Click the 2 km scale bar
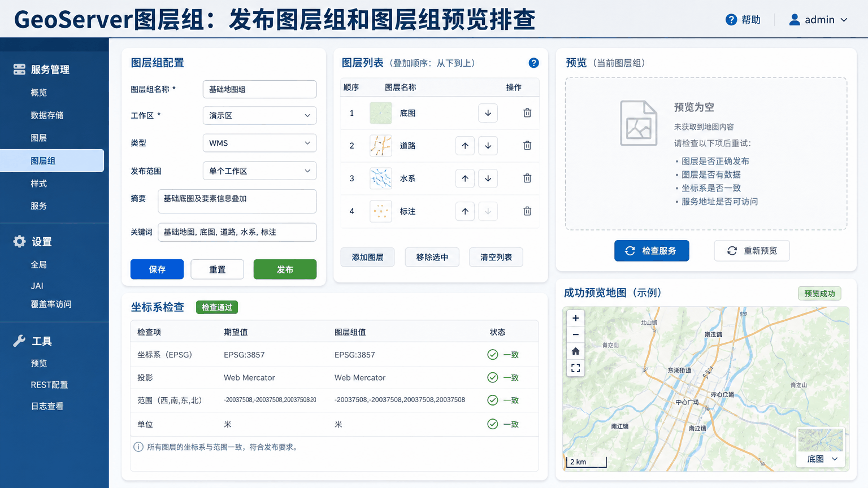This screenshot has height=488, width=868. pos(586,462)
